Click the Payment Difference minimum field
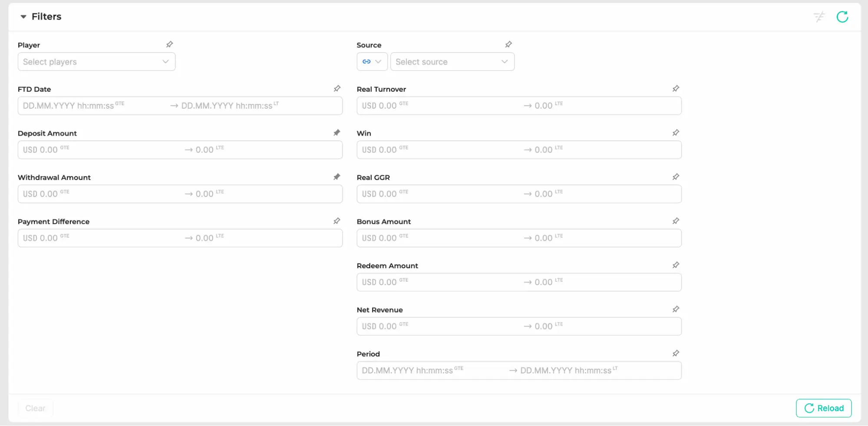 [101, 238]
